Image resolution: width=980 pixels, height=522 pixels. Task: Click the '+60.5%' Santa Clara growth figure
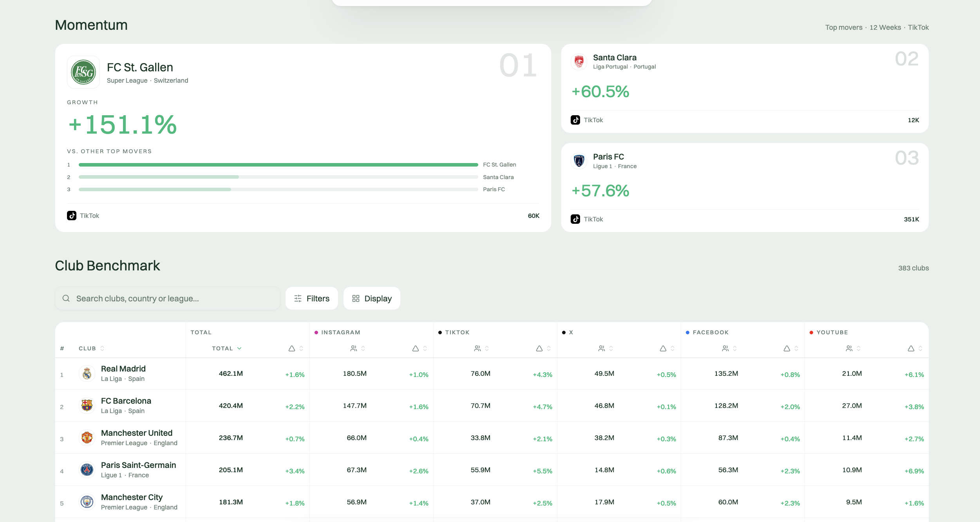pos(600,92)
